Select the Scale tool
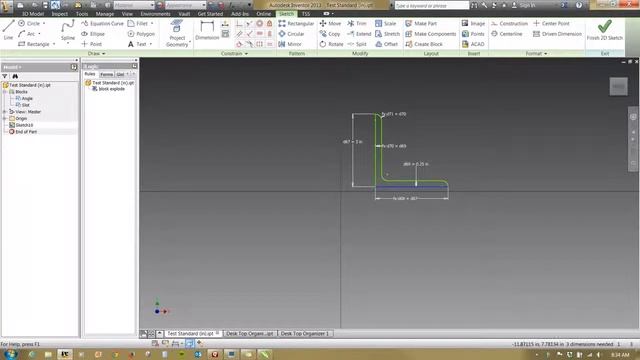The width and height of the screenshot is (640, 360). [386, 24]
